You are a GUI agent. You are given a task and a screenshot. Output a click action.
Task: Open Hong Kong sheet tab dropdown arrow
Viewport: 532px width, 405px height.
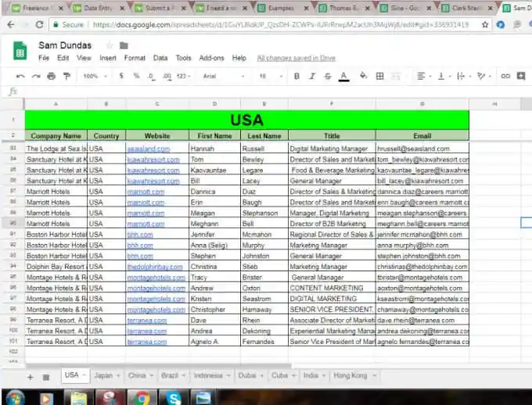(x=374, y=375)
